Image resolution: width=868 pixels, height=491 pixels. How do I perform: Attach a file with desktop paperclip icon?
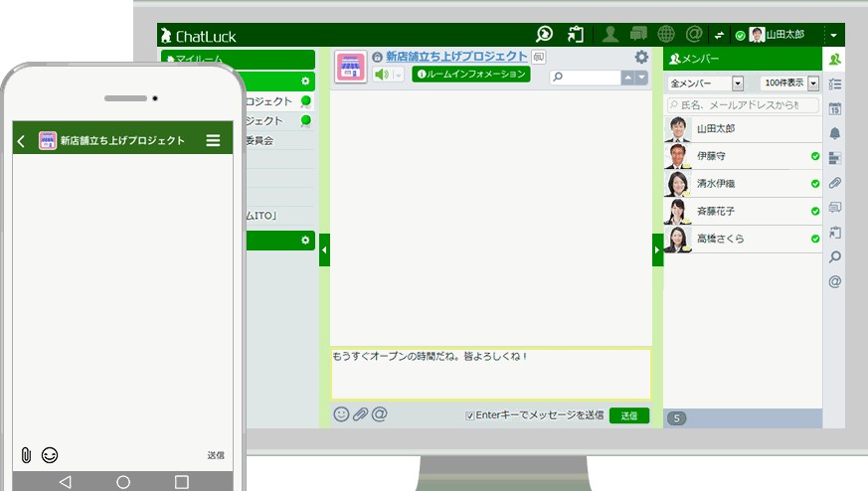[x=360, y=414]
